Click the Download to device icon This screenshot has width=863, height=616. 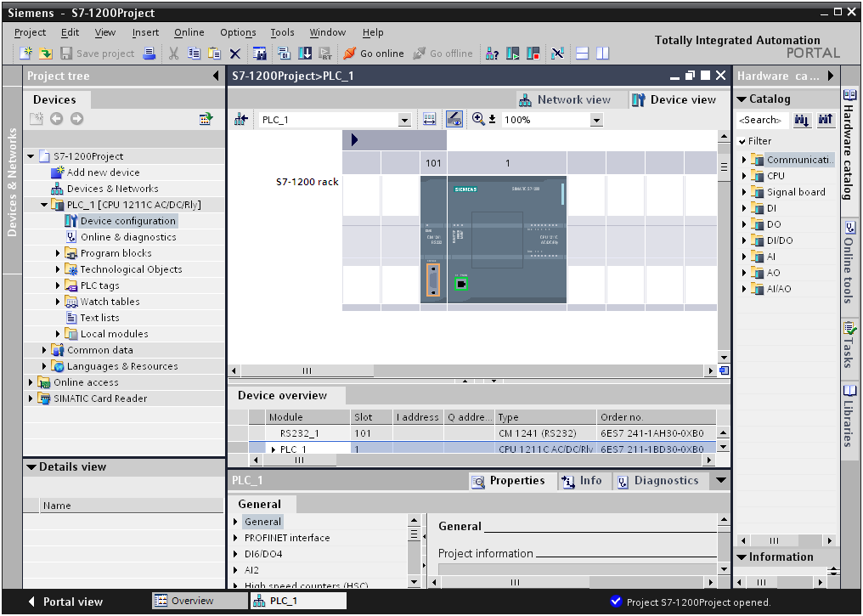coord(305,53)
